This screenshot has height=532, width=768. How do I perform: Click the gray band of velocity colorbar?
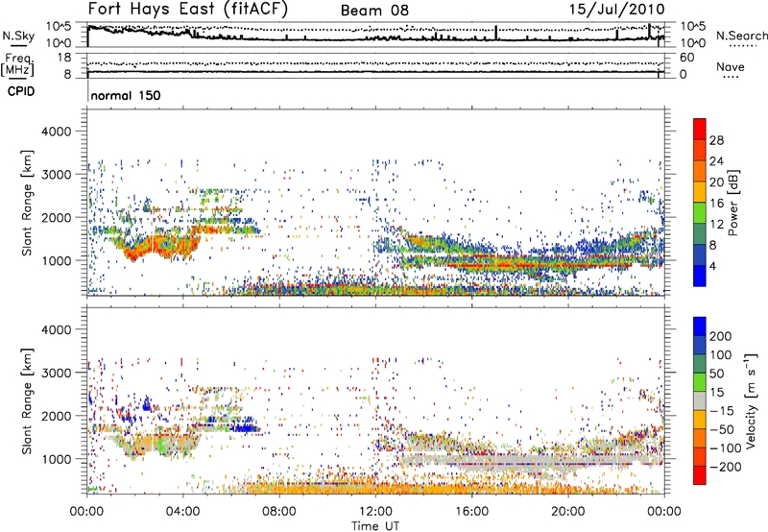point(700,400)
